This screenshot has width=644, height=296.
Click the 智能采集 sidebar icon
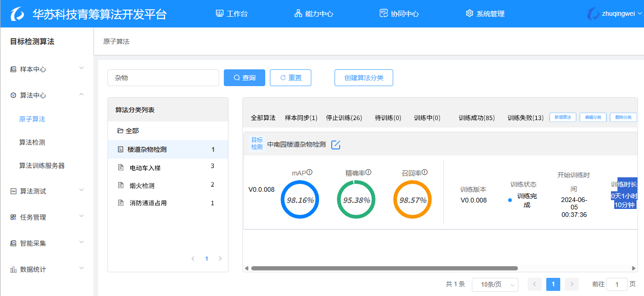pyautogui.click(x=13, y=243)
